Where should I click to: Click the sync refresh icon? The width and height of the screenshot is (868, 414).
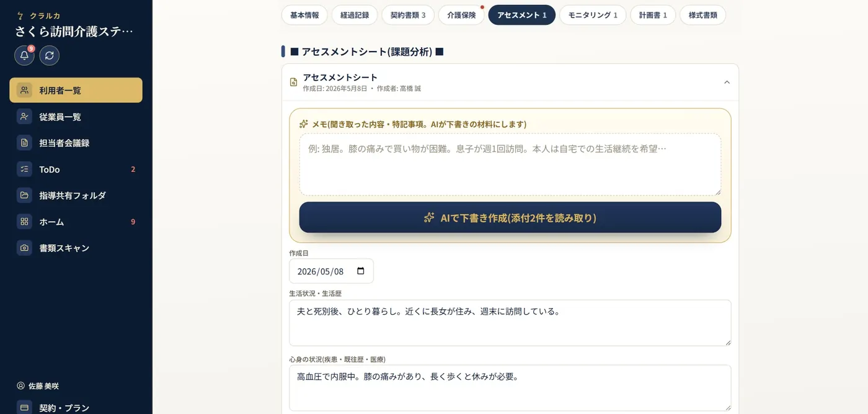50,55
